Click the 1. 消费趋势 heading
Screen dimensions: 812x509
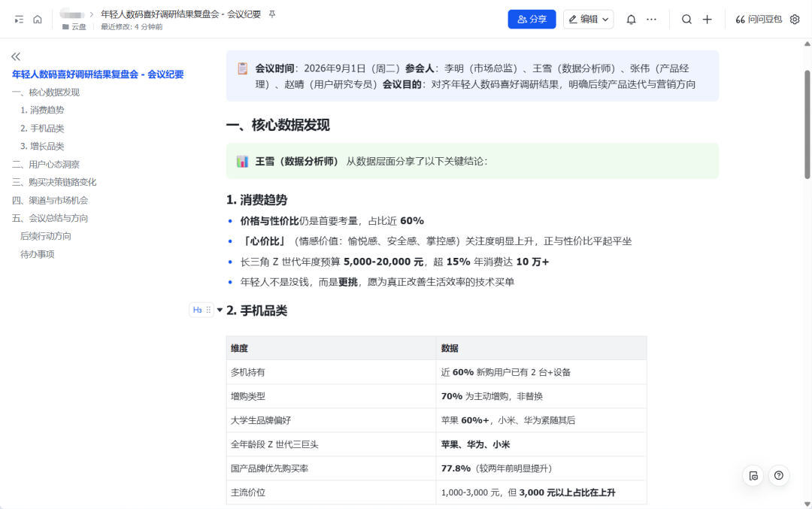257,200
